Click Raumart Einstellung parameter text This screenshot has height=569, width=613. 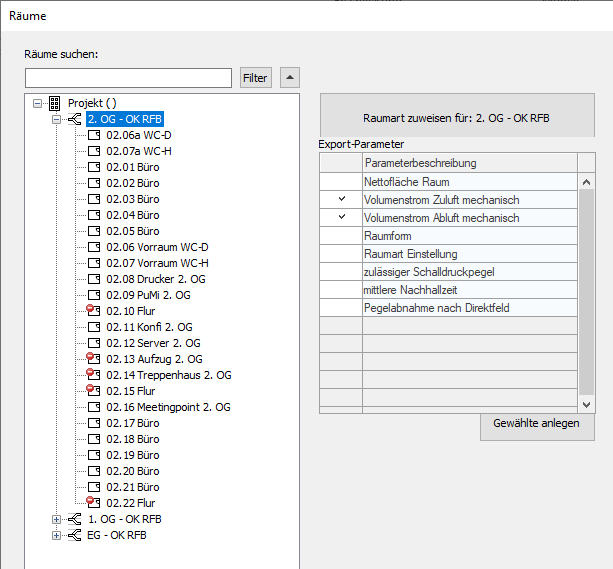coord(410,254)
